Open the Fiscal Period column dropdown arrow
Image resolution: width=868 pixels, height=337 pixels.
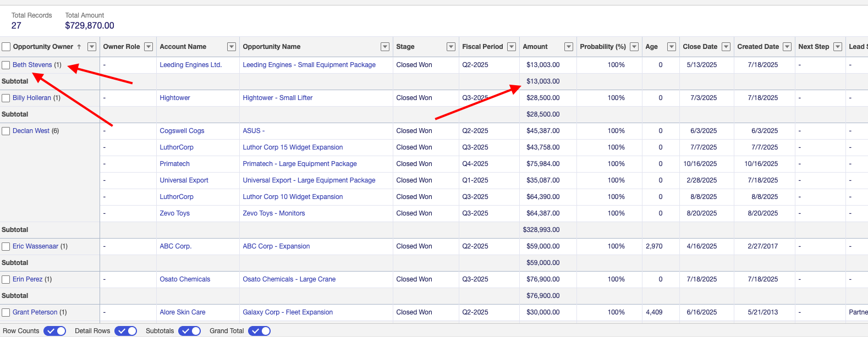(x=512, y=47)
